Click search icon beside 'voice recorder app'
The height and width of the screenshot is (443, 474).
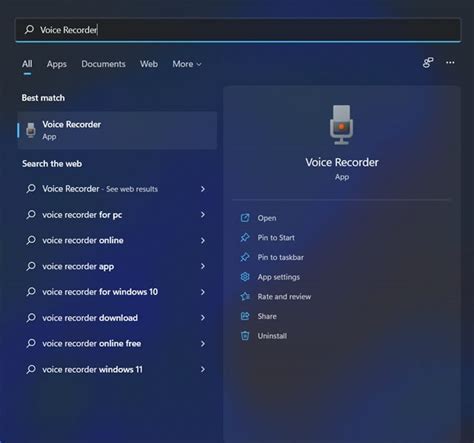coord(31,266)
